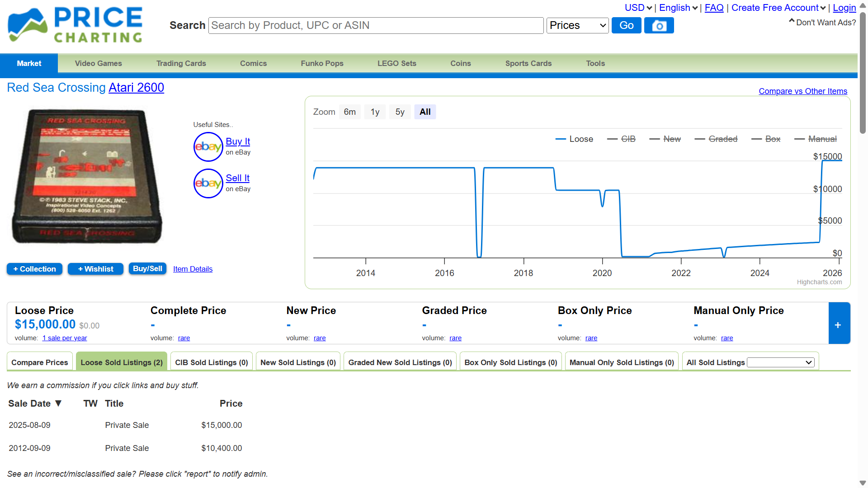This screenshot has width=868, height=488.
Task: Sort by Sale Date arrow
Action: (x=58, y=403)
